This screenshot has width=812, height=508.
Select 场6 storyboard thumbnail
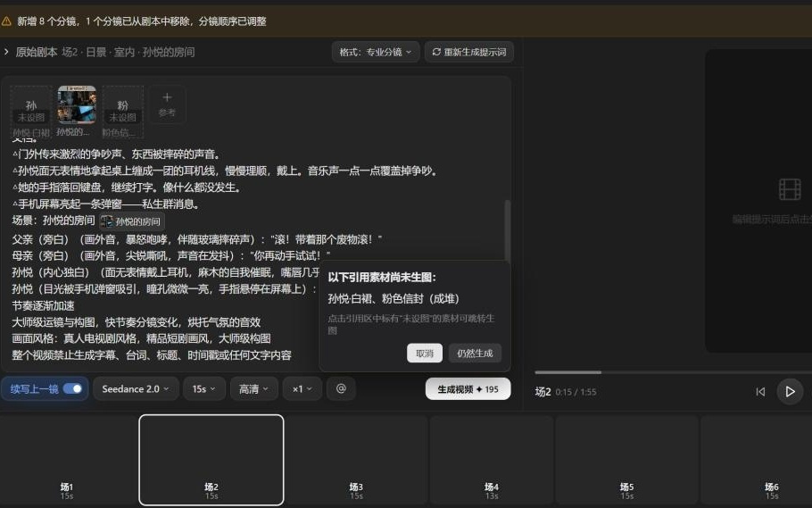pyautogui.click(x=757, y=460)
